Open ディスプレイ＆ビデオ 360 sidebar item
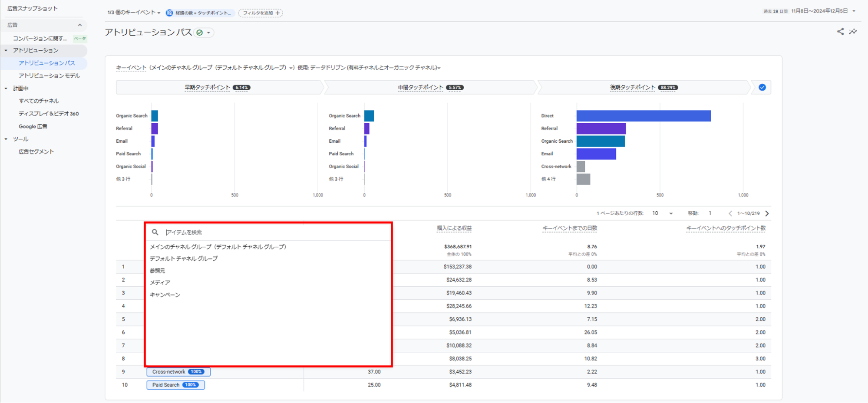 pyautogui.click(x=49, y=114)
